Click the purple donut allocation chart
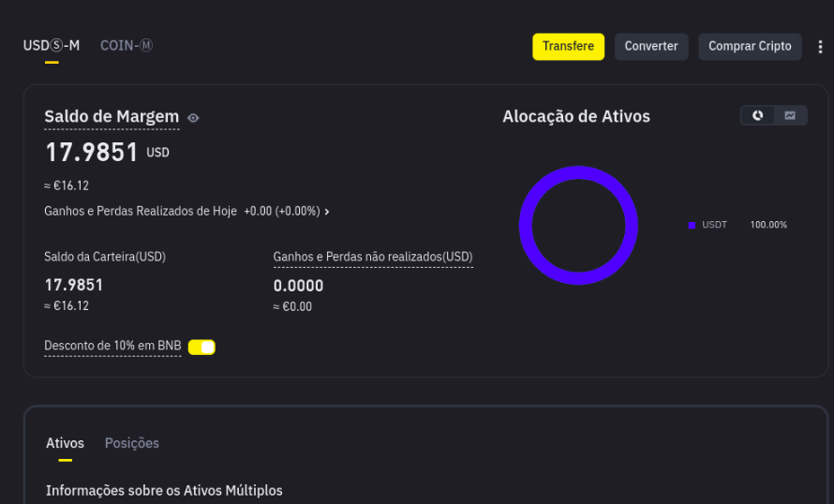The width and height of the screenshot is (834, 504). pos(578,226)
